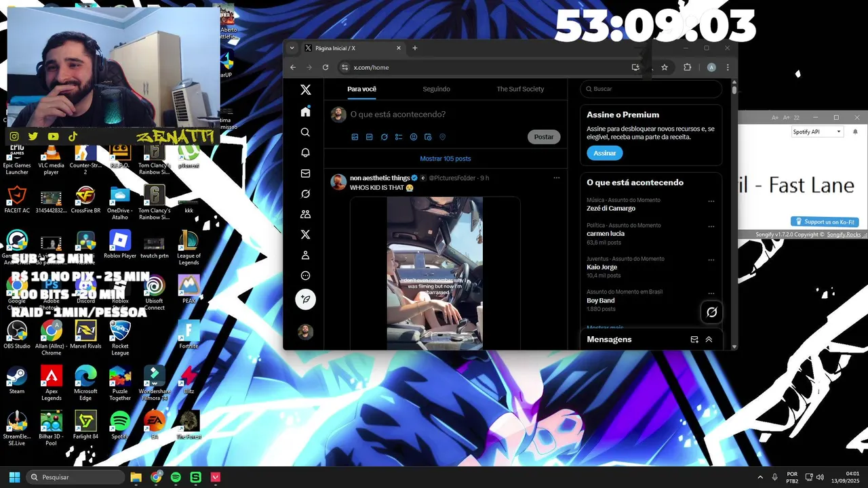The image size is (868, 488).
Task: Click the Windows Start button
Action: click(14, 477)
